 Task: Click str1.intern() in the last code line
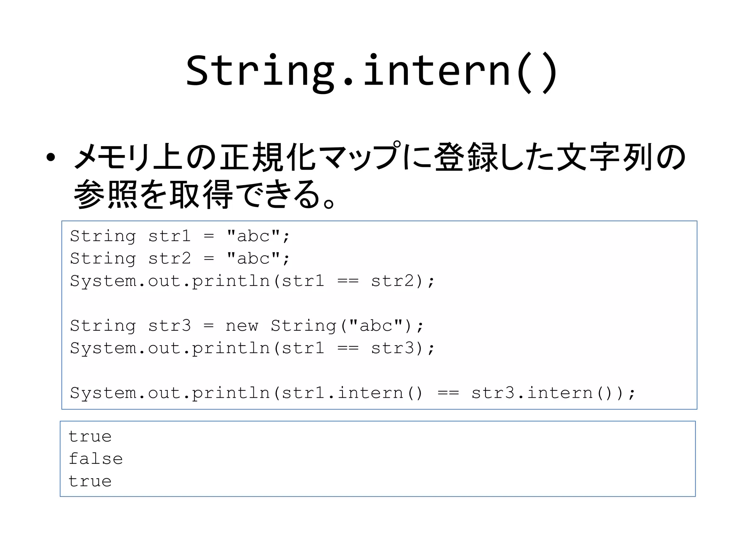click(x=352, y=393)
